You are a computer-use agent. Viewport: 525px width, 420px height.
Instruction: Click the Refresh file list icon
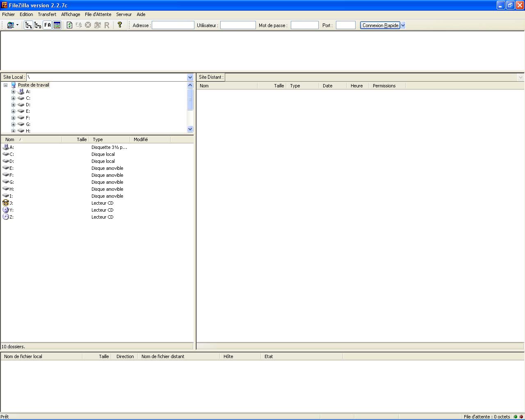69,25
